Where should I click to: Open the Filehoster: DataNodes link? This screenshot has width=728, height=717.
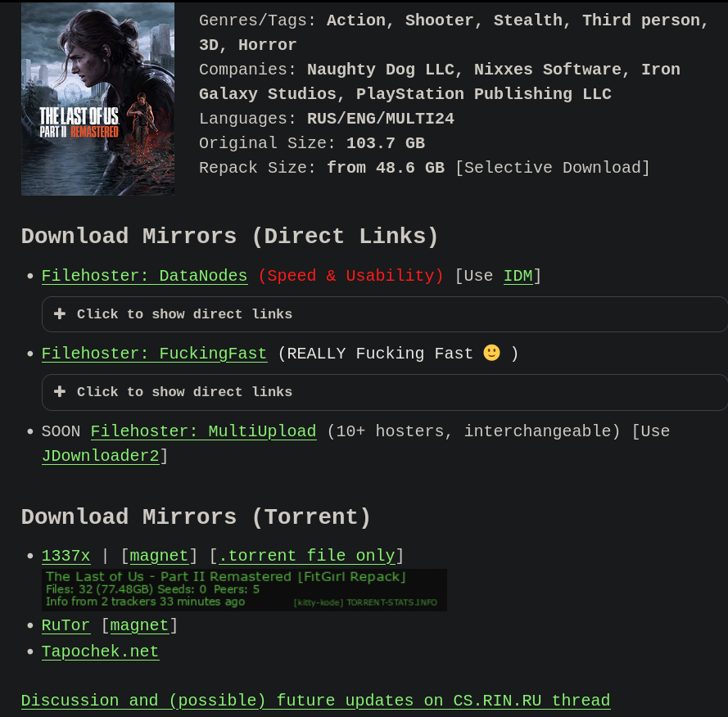[x=144, y=276]
